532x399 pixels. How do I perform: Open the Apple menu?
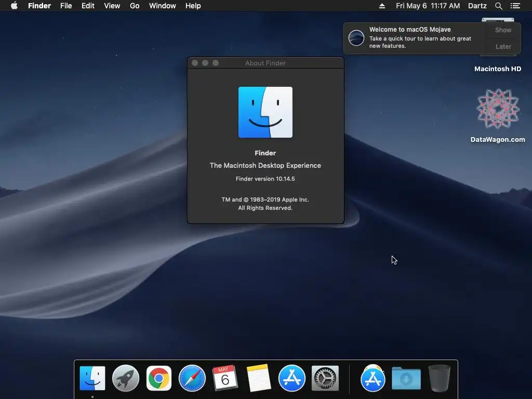tap(14, 6)
